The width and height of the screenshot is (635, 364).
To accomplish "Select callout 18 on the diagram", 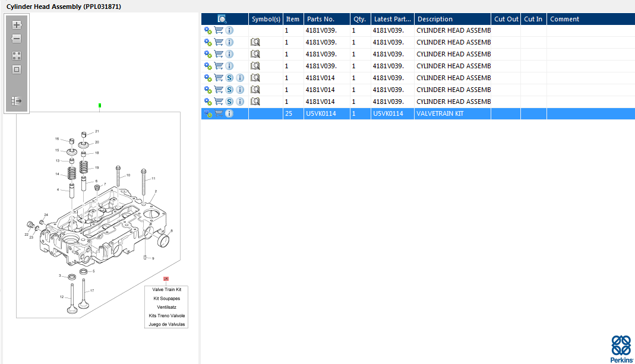I will click(x=97, y=153).
